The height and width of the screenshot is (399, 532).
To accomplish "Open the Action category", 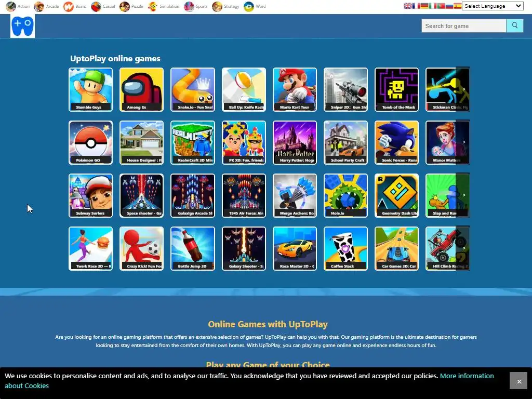I will pos(18,6).
